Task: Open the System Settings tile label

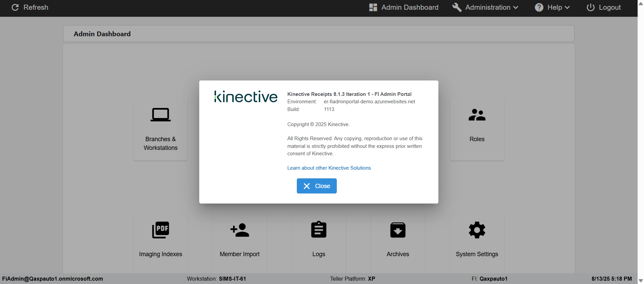Action: click(x=477, y=254)
